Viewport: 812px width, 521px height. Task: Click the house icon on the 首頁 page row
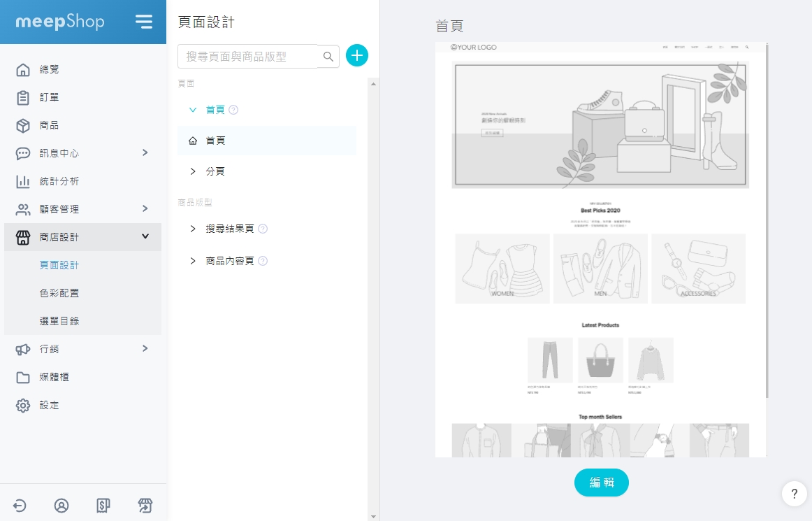coord(193,141)
